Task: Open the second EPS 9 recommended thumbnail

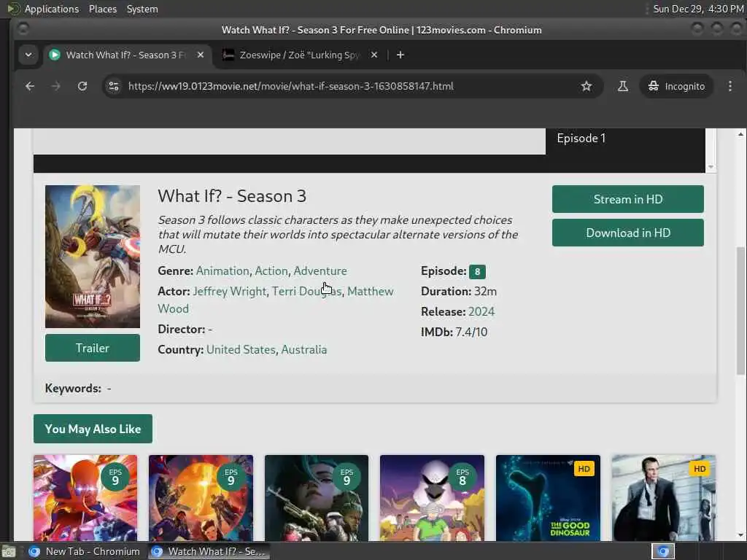Action: coord(201,498)
